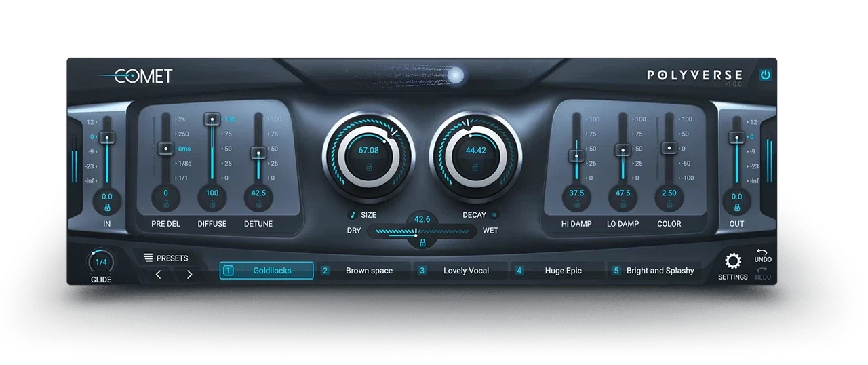Screen dimensions: 868x365
Task: Click the PRESETS label
Action: (172, 258)
